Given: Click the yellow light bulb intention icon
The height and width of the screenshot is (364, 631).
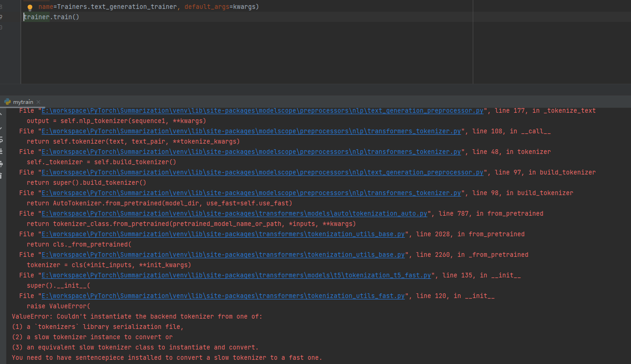Looking at the screenshot, I should click(x=30, y=7).
